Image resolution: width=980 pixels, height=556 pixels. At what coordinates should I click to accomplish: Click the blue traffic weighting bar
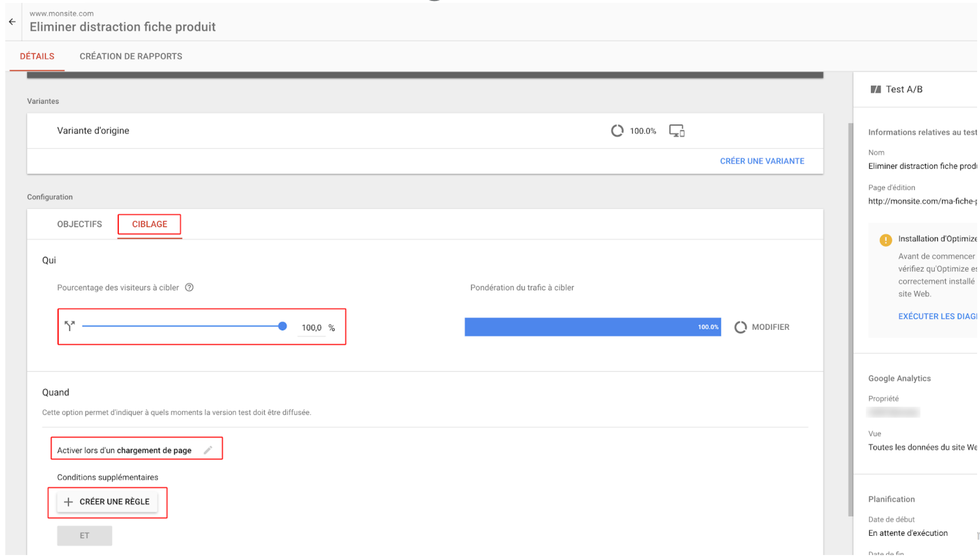[x=592, y=327]
